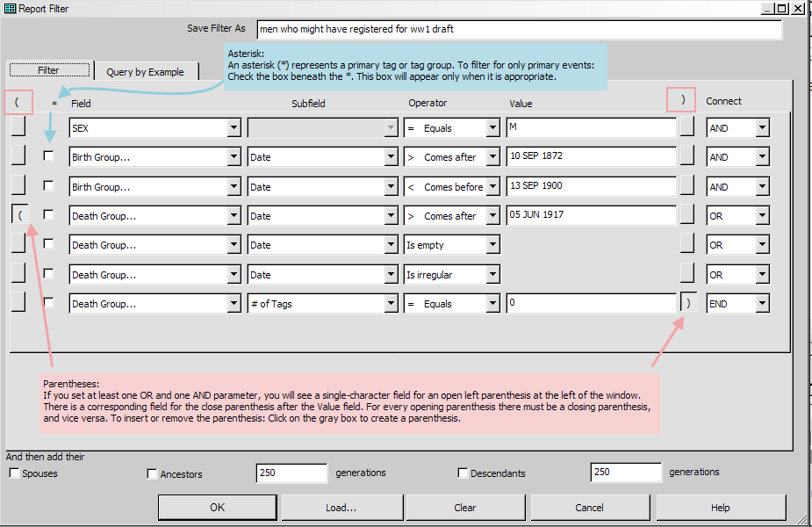
Task: Open the # of Tags subfield dropdown
Action: click(x=391, y=304)
